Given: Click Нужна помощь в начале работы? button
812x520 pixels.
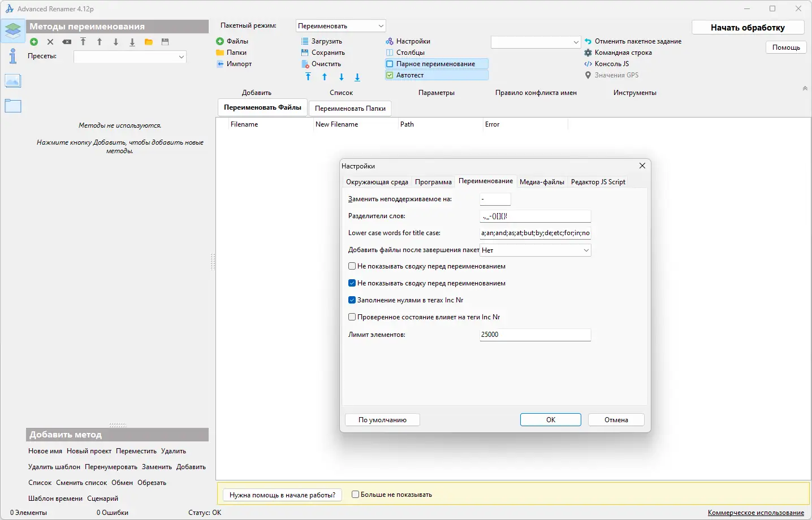Looking at the screenshot, I should (283, 495).
